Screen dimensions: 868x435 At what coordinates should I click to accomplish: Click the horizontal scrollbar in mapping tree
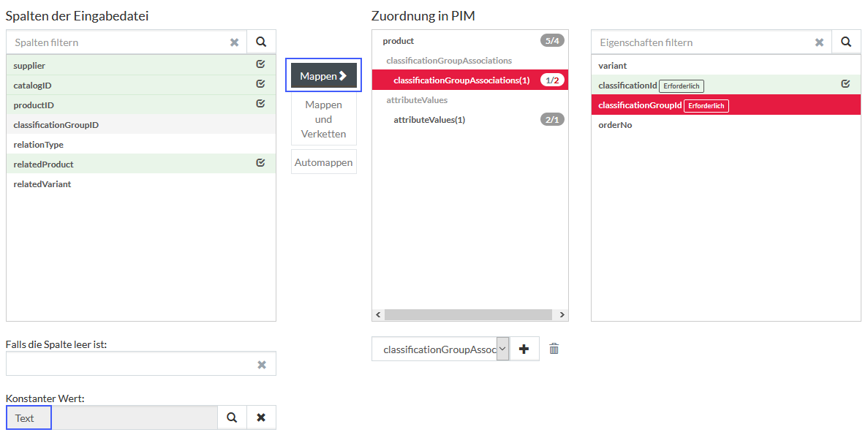(468, 314)
